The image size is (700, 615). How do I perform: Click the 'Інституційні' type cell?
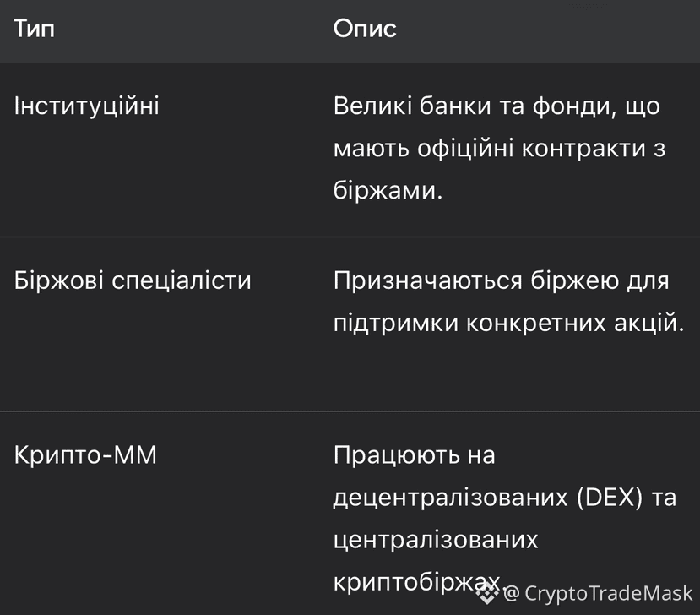87,106
